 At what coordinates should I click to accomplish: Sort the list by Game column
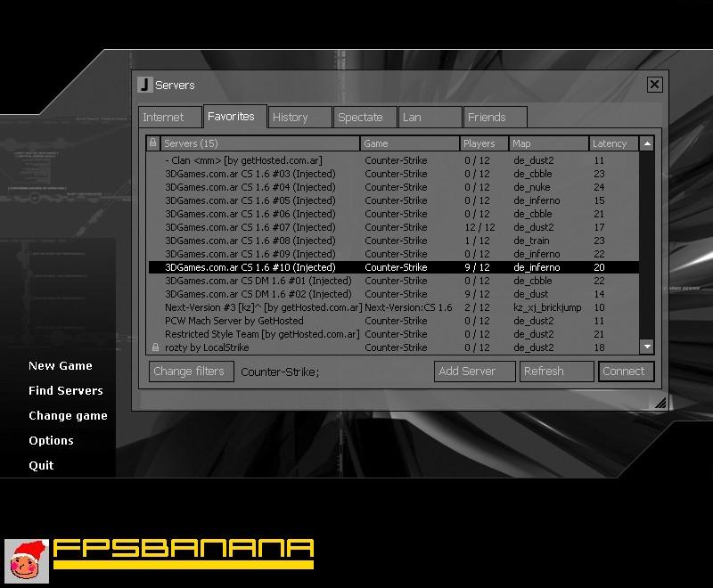pyautogui.click(x=410, y=143)
